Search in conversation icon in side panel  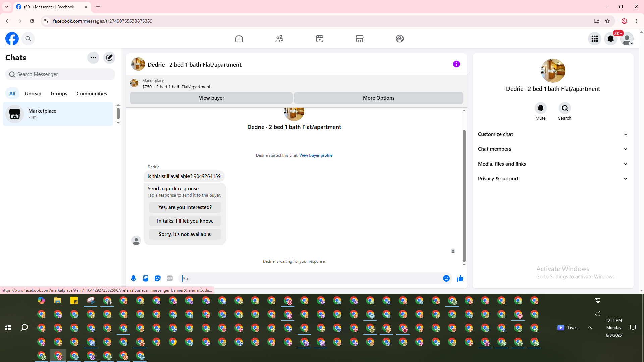pyautogui.click(x=565, y=108)
